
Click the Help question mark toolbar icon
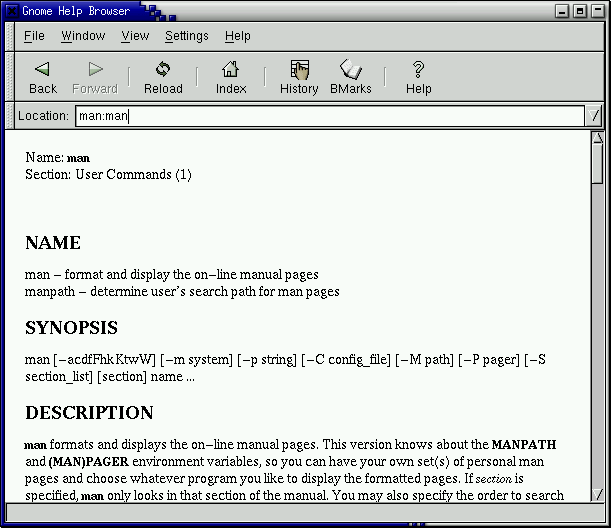pos(419,77)
